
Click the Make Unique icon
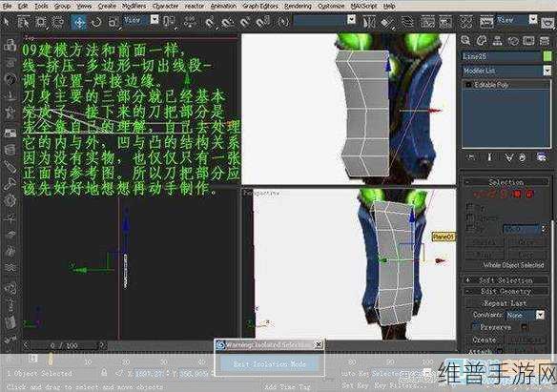click(x=508, y=157)
